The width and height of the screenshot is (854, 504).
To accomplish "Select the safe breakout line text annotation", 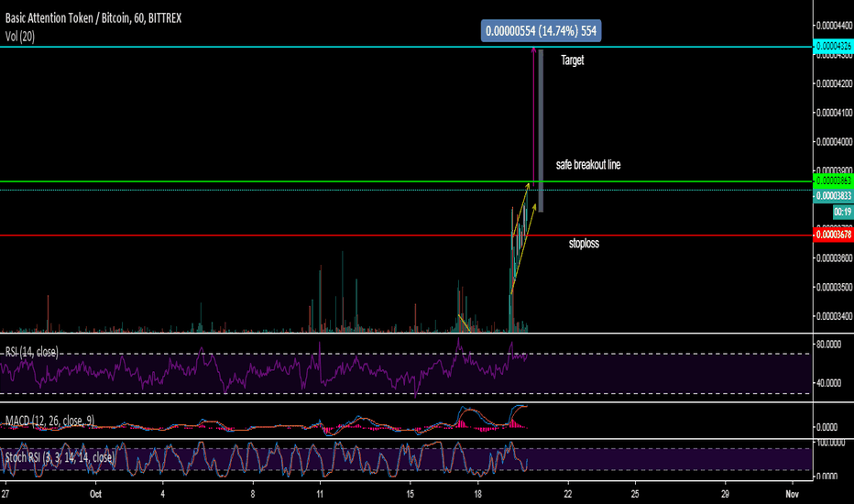I will 588,165.
